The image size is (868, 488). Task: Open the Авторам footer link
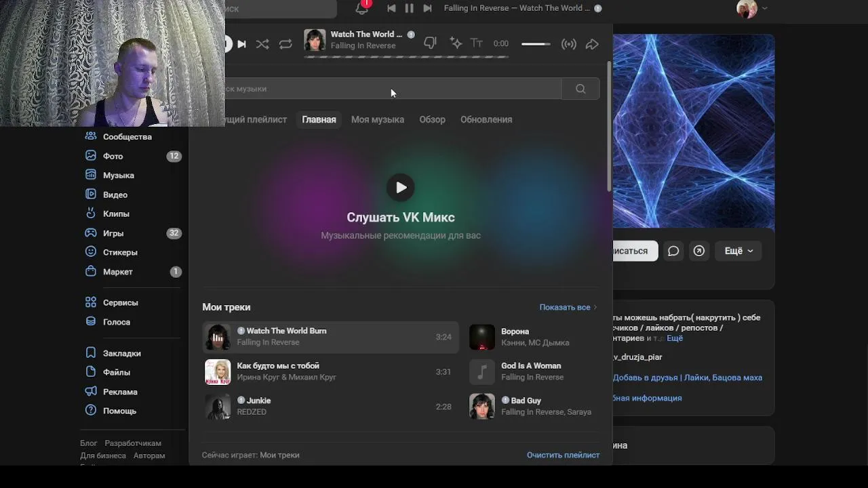pyautogui.click(x=149, y=456)
